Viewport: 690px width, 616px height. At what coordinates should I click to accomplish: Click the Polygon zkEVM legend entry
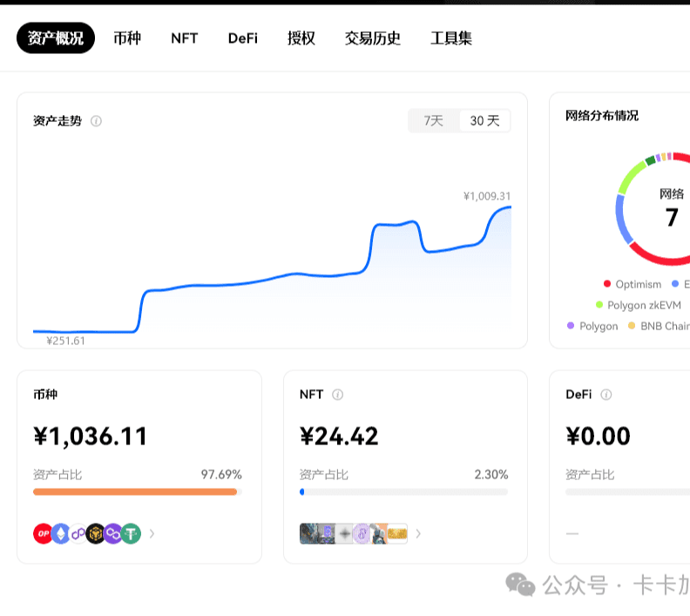tap(638, 305)
